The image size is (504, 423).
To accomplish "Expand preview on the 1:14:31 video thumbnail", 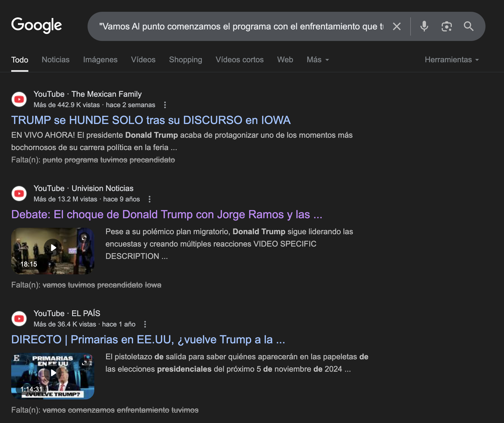I will (x=84, y=363).
